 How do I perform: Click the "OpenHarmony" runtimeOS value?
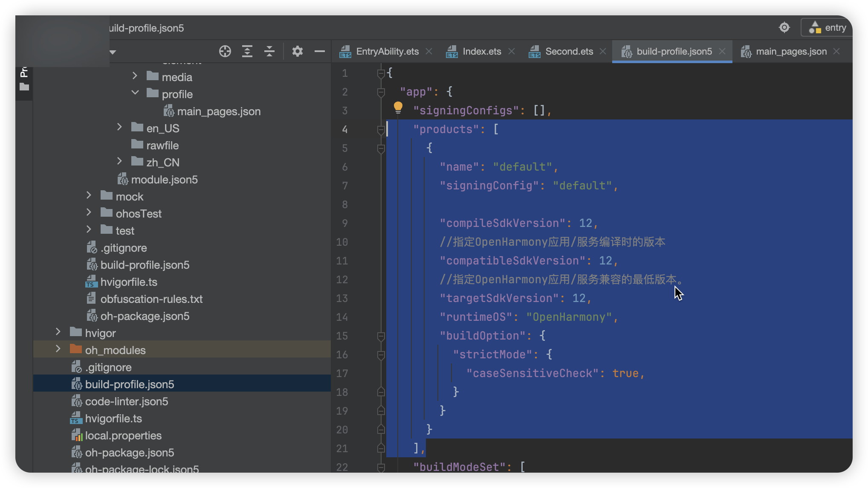(x=569, y=317)
